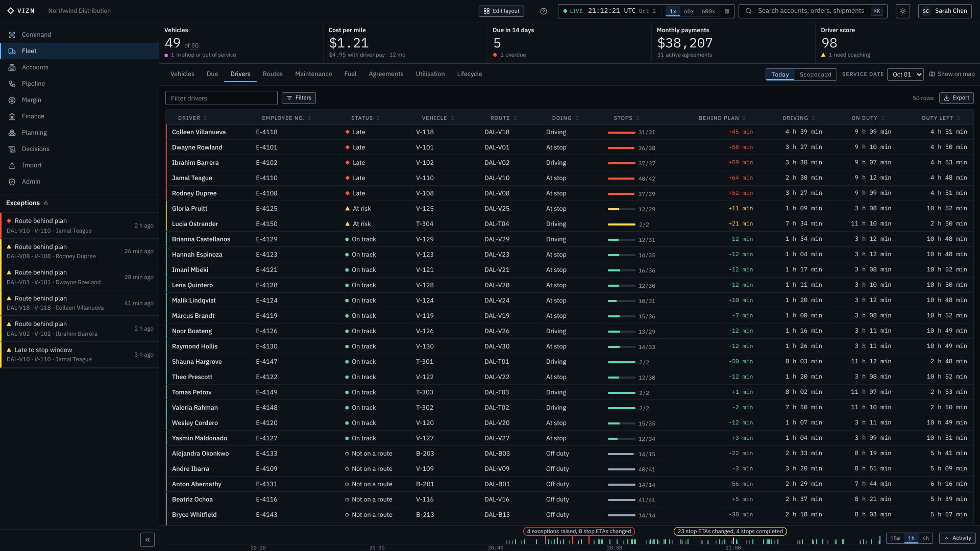Click the Export button
The width and height of the screenshot is (980, 551).
coord(956,98)
